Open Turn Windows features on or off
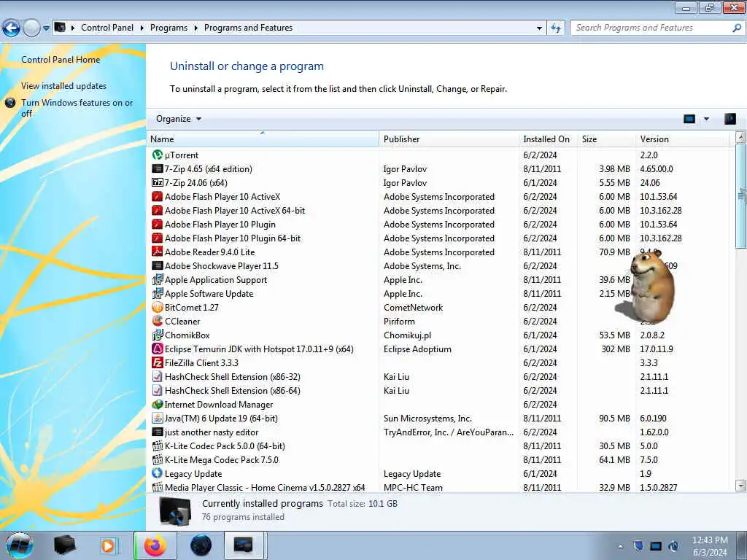Image resolution: width=747 pixels, height=560 pixels. click(x=77, y=108)
